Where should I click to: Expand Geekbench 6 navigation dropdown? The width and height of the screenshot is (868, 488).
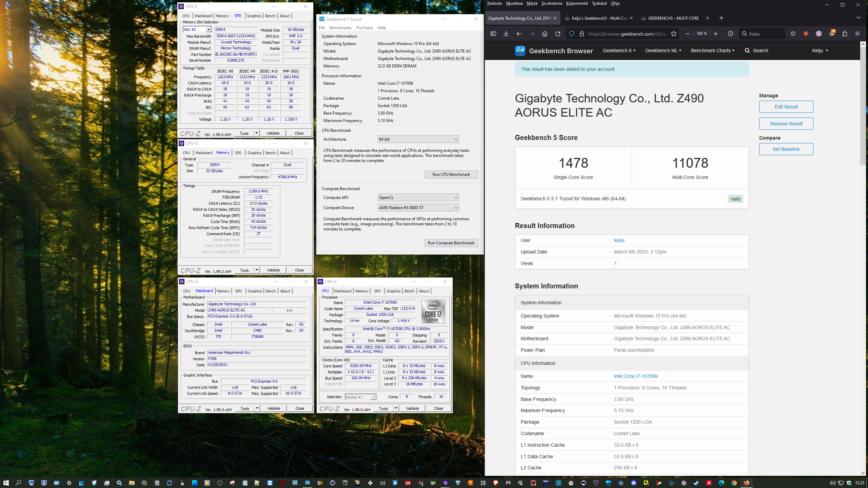click(x=619, y=50)
